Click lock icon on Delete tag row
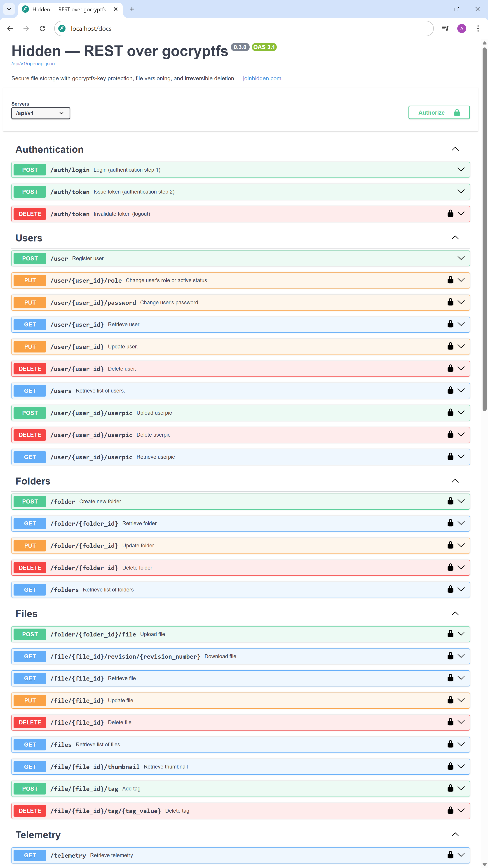 450,810
